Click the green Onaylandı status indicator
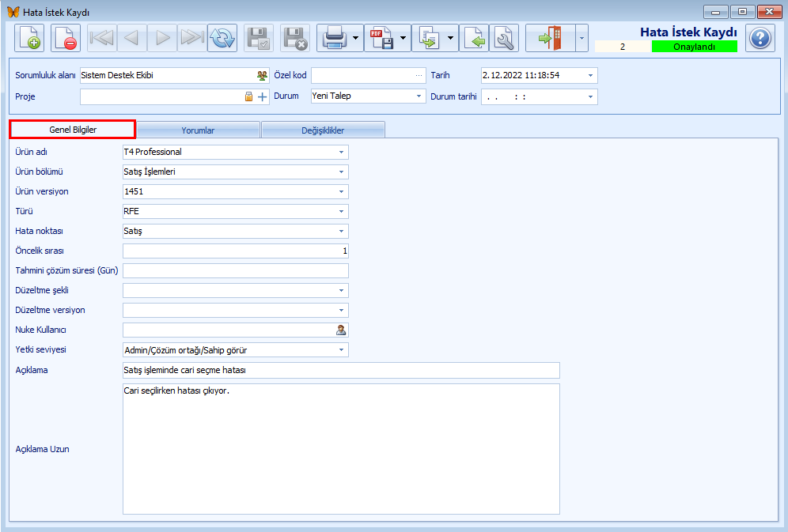 pos(694,47)
